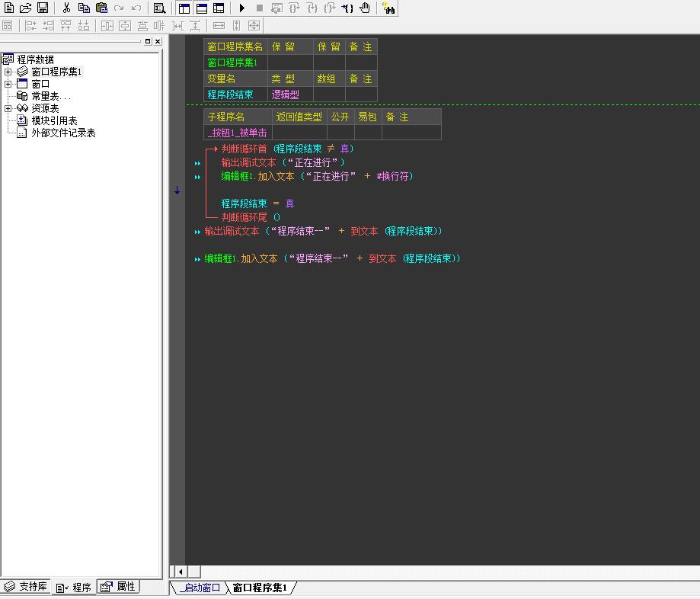
Task: Click the horizontal scrollbar left arrow
Action: 181,572
